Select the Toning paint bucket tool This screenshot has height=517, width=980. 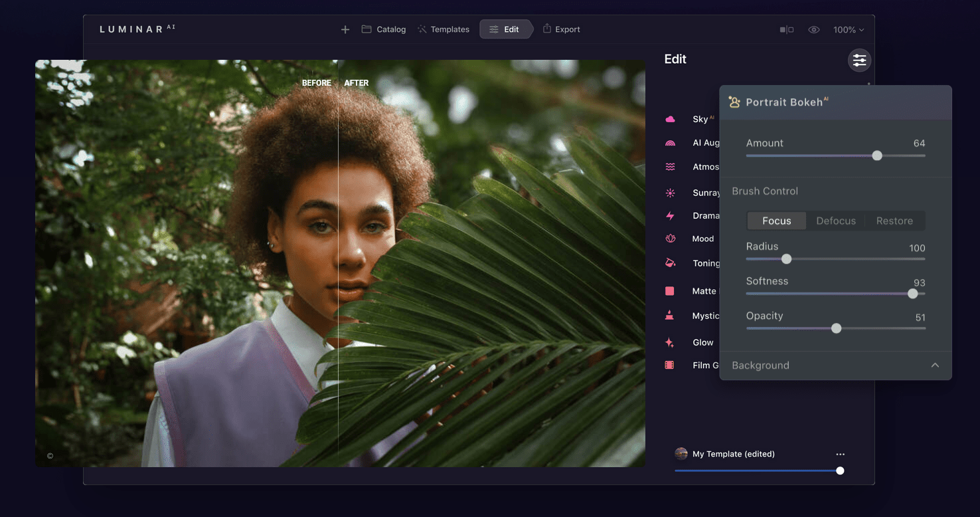[671, 263]
